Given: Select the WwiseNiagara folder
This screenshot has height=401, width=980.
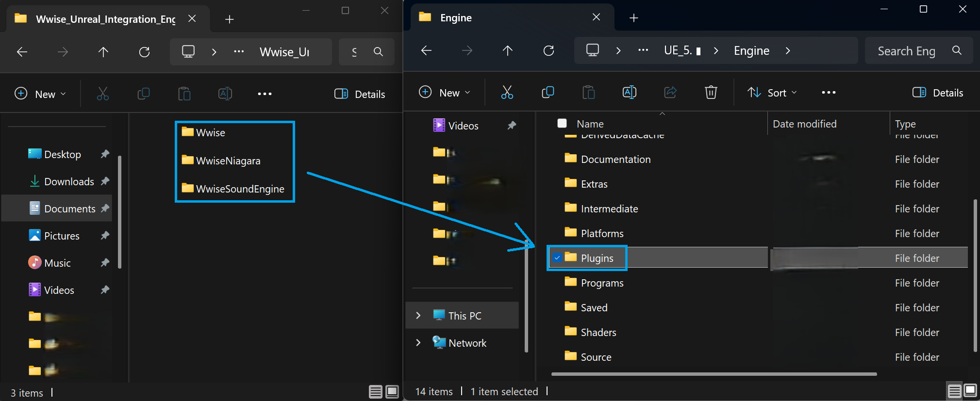Looking at the screenshot, I should tap(221, 160).
